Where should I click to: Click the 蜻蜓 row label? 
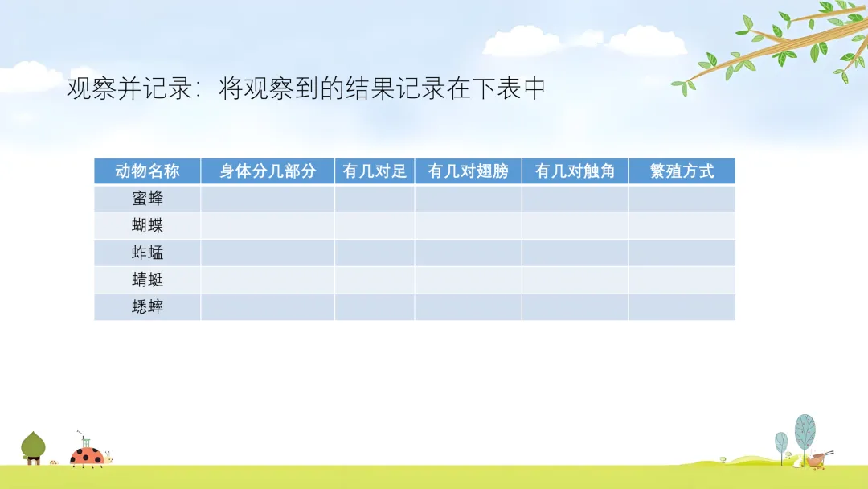(147, 280)
